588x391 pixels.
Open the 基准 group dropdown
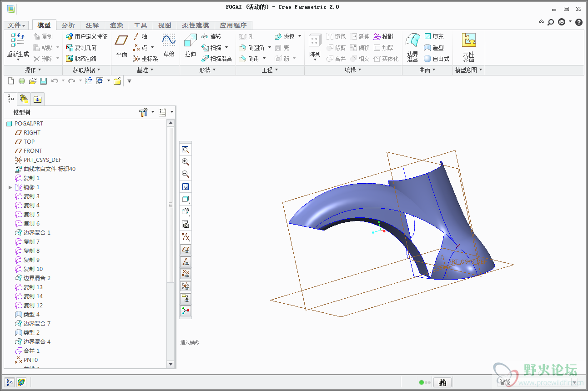coord(146,70)
